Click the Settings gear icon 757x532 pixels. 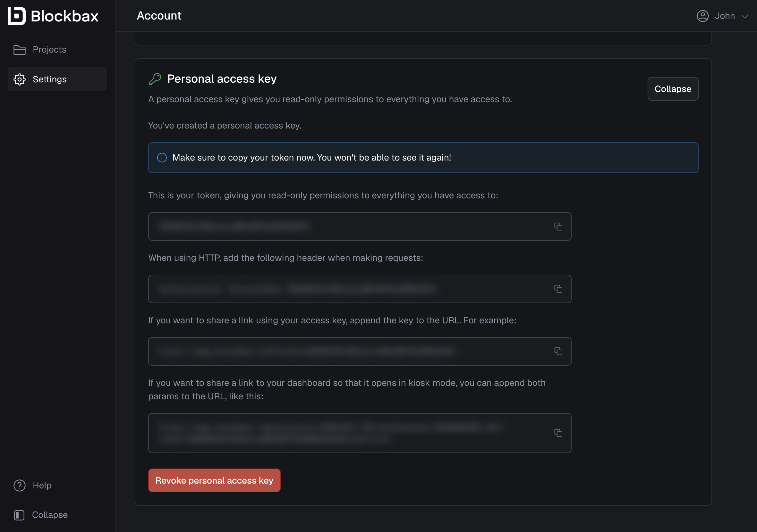20,79
